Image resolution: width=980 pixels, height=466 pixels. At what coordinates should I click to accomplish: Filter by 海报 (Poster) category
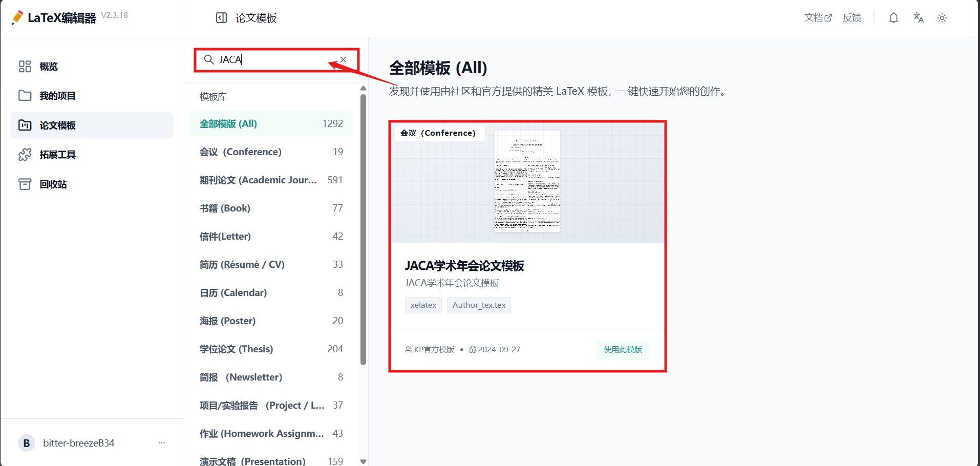271,321
